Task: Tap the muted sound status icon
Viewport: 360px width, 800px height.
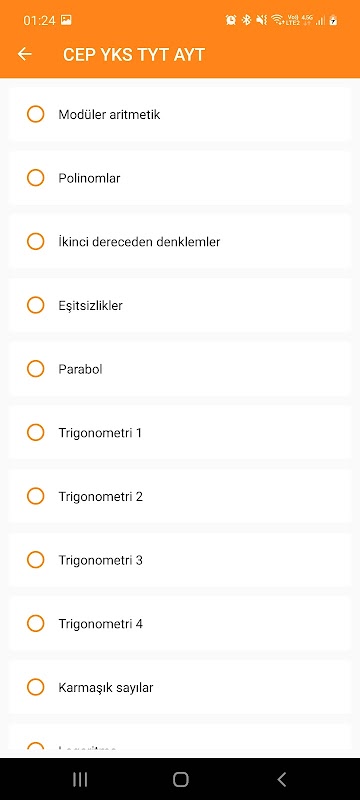Action: 262,20
